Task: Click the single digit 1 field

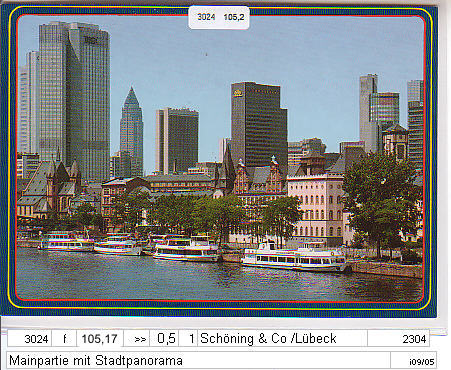Action: (188, 339)
